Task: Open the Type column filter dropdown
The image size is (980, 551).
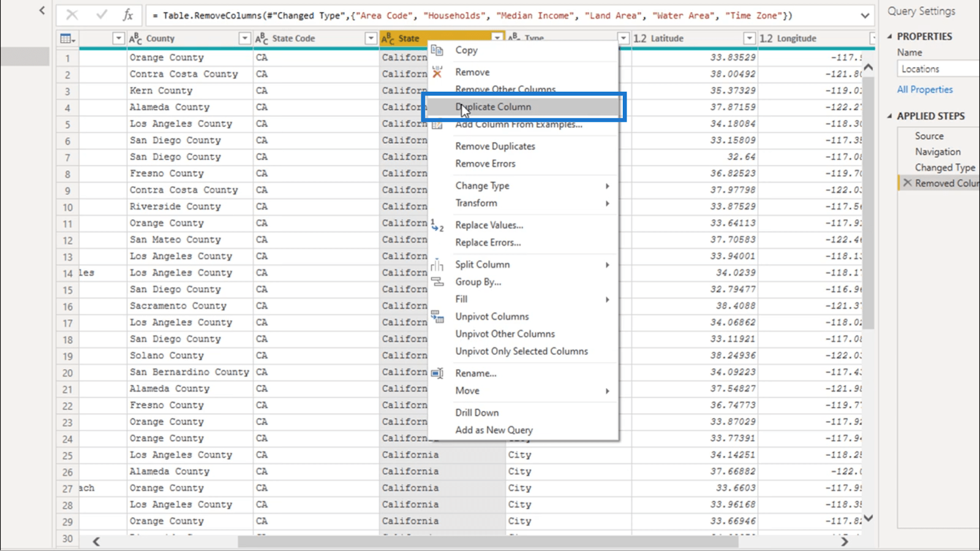Action: pyautogui.click(x=623, y=39)
